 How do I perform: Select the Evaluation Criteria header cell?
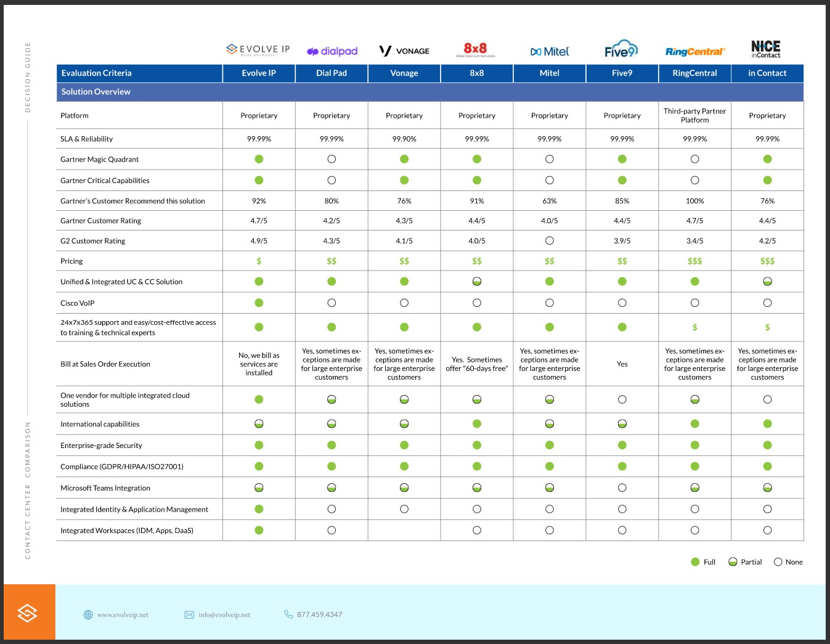(139, 73)
